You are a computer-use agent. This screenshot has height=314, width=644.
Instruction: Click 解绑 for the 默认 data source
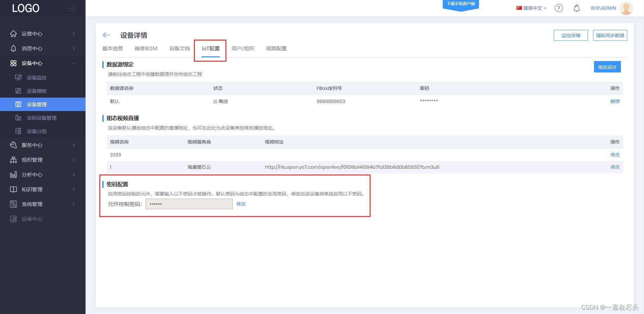(615, 101)
